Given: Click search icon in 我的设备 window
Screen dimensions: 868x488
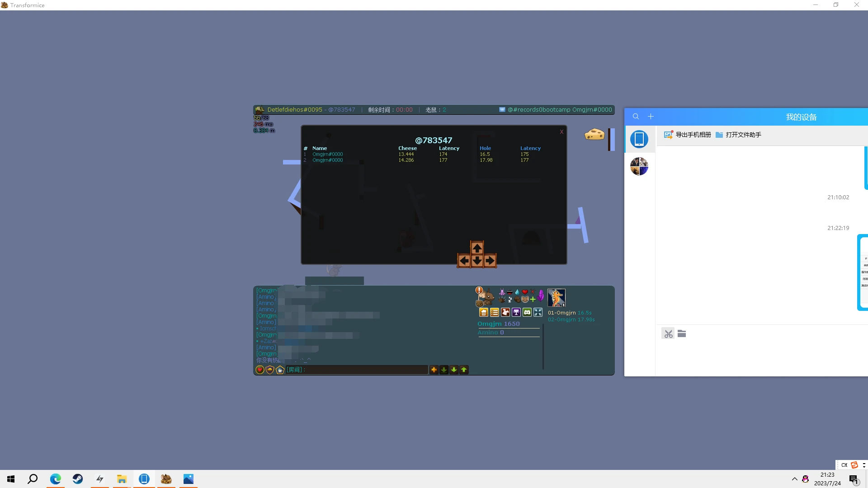Looking at the screenshot, I should click(x=636, y=117).
